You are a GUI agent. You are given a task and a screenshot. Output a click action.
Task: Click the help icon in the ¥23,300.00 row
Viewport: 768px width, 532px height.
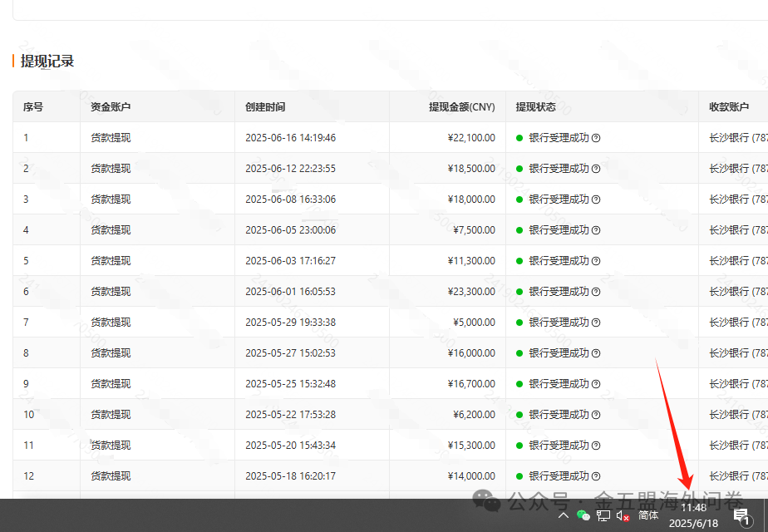coord(596,292)
